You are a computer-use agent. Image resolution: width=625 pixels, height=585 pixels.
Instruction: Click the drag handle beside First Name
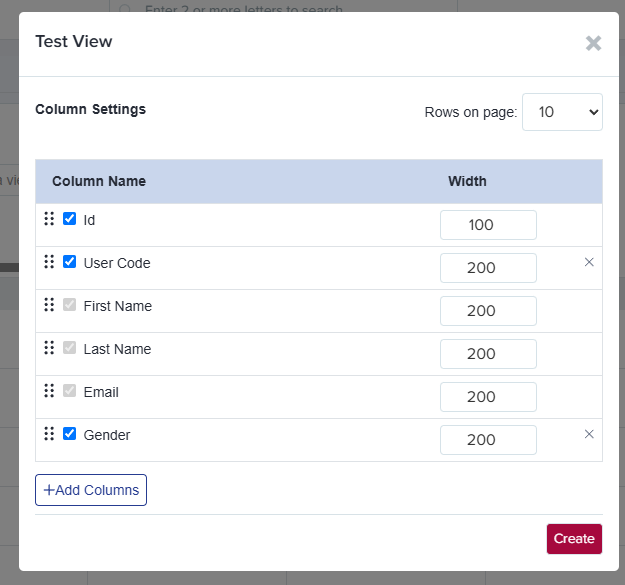pyautogui.click(x=49, y=305)
